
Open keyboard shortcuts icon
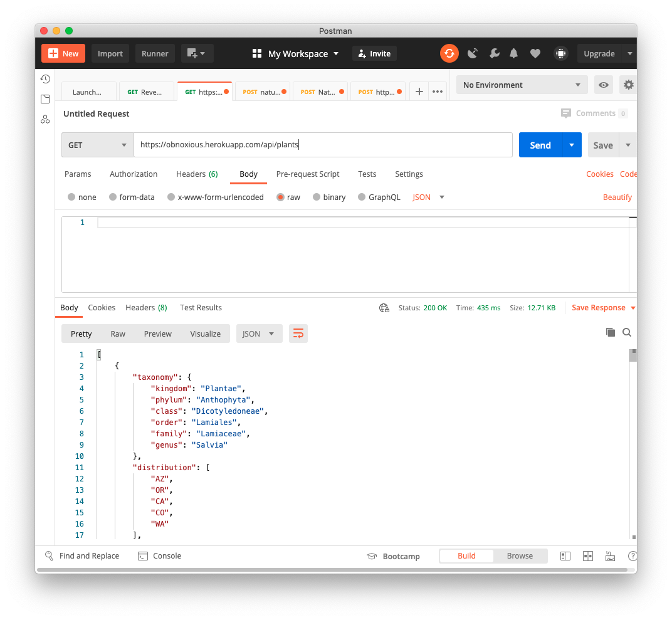pos(610,556)
